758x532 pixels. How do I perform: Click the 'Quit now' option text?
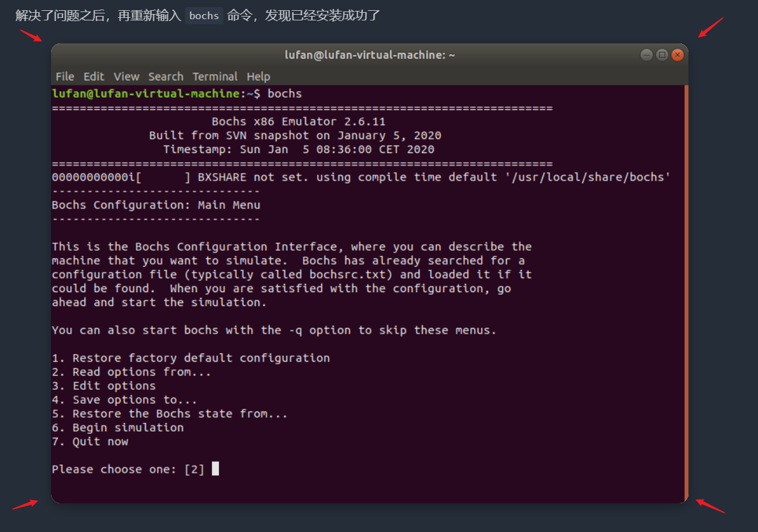coord(100,441)
